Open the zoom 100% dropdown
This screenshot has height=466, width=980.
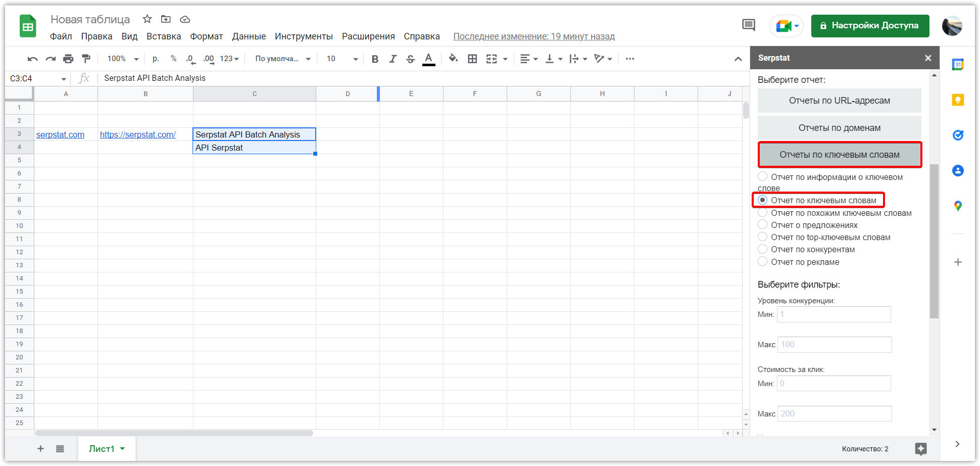pyautogui.click(x=123, y=59)
